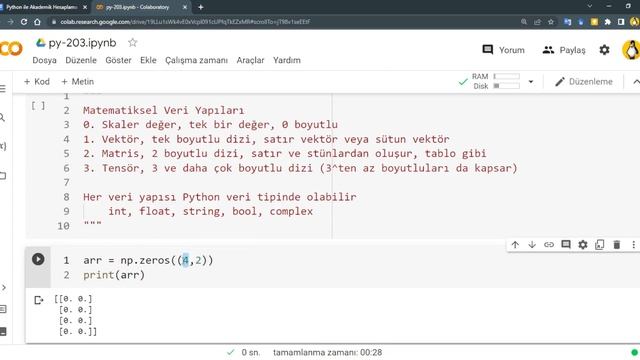Open browser extensions puzzle icon
The width and height of the screenshot is (640, 360).
coord(607,22)
